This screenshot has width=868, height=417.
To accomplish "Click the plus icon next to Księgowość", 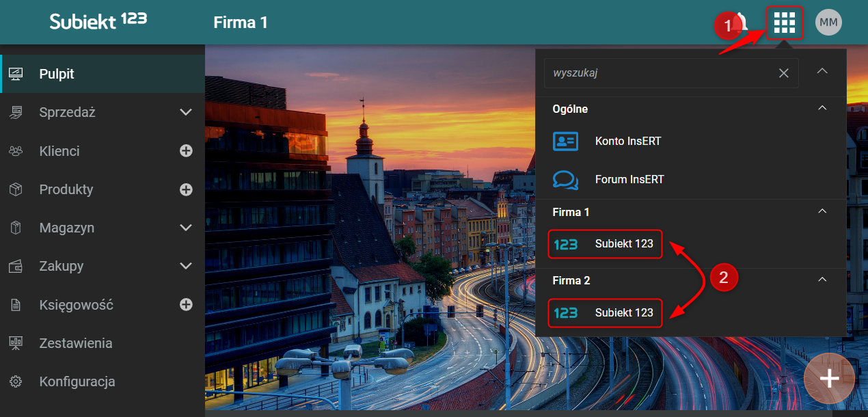I will 186,305.
